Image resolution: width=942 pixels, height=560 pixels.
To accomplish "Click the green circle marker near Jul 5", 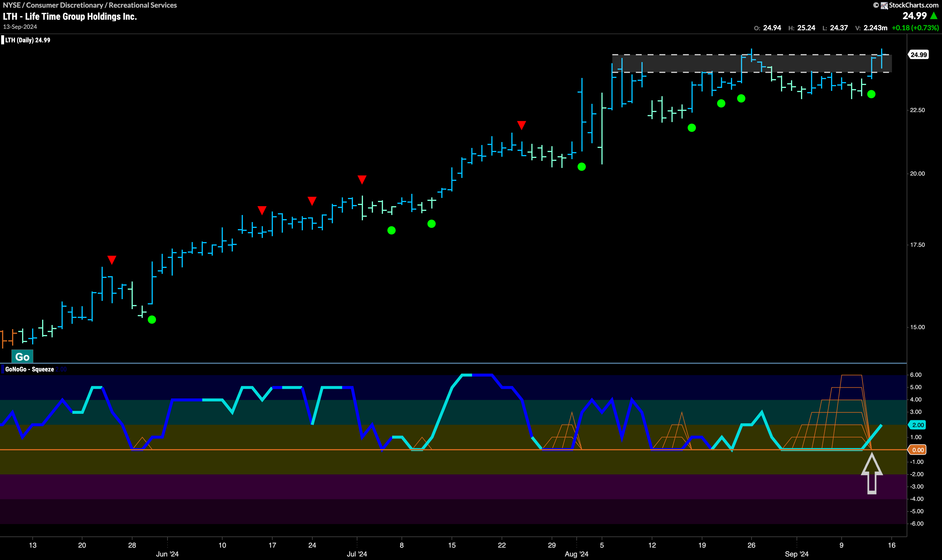I will 392,230.
